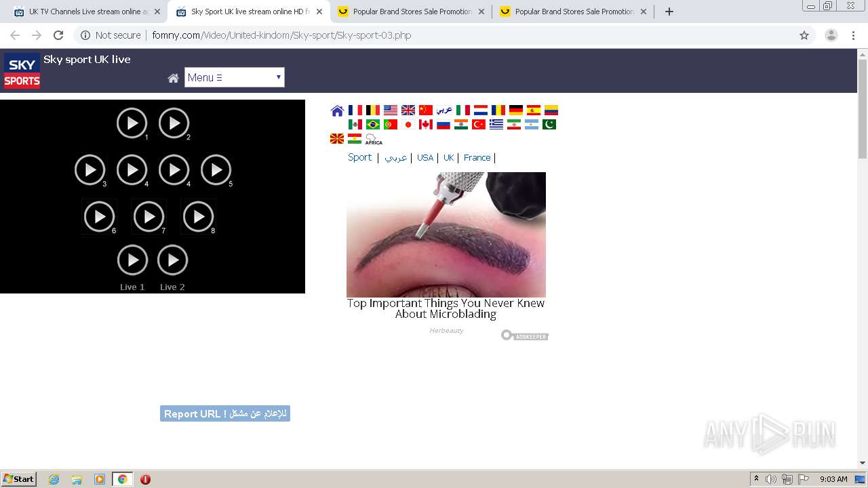Play stream server 6
This screenshot has height=488, width=868.
point(100,217)
